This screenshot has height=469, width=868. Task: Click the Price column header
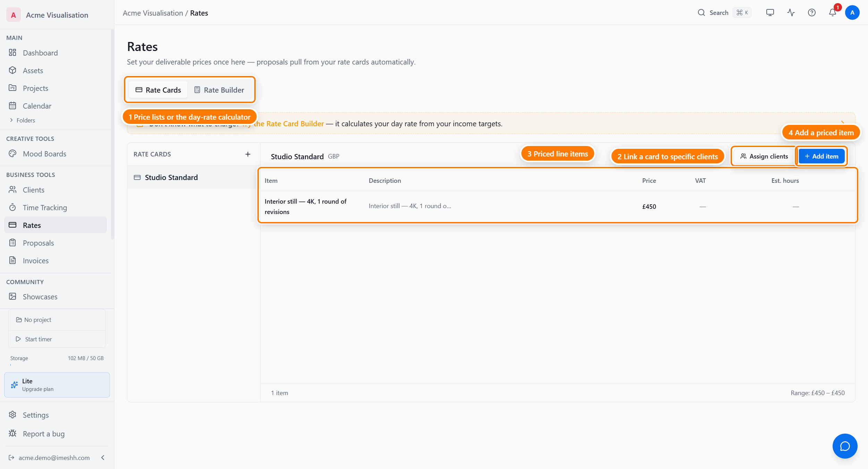[x=649, y=181]
